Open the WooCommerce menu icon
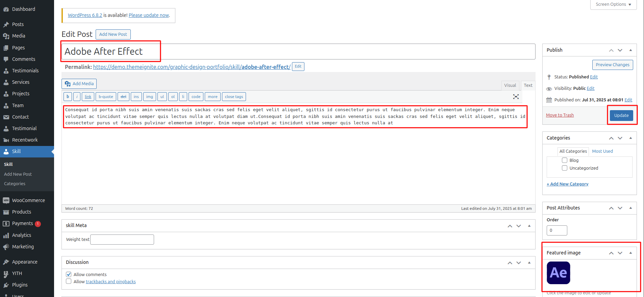 point(6,200)
